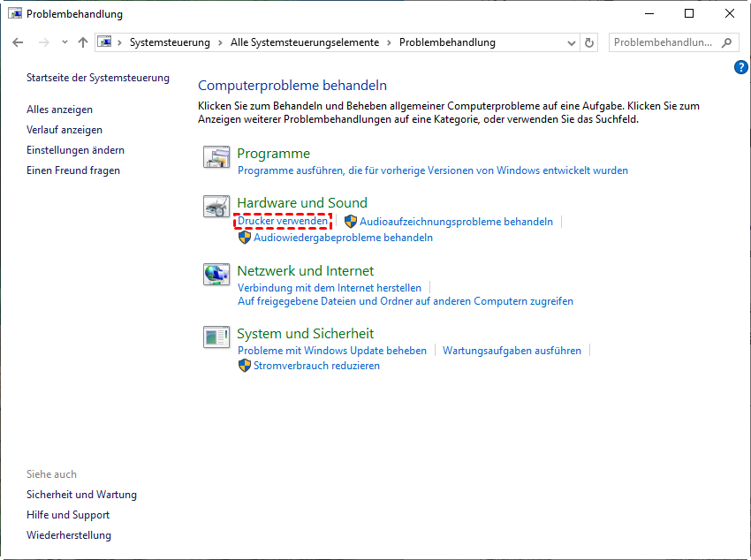Click the Programme category icon
Image resolution: width=751 pixels, height=560 pixels.
coord(216,156)
